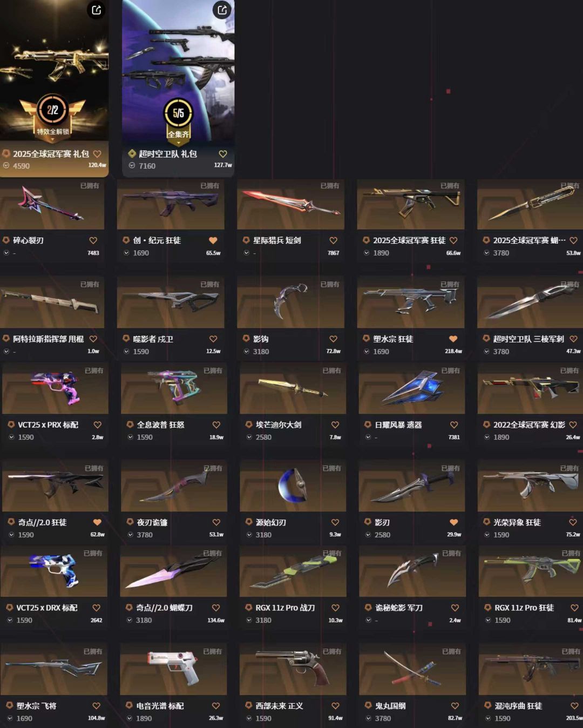Screen dimensions: 583x728
Task: Share the 超时空卫队 礼包 bundle card
Action: (x=222, y=10)
